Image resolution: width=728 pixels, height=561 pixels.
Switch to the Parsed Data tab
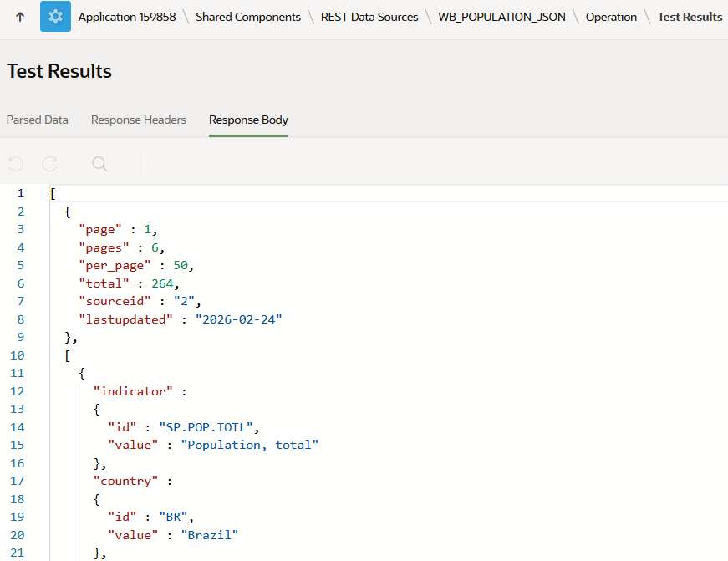coord(38,120)
